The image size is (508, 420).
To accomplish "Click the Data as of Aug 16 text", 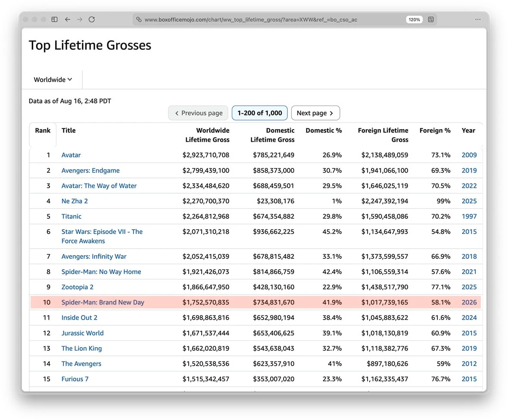I will (x=70, y=101).
